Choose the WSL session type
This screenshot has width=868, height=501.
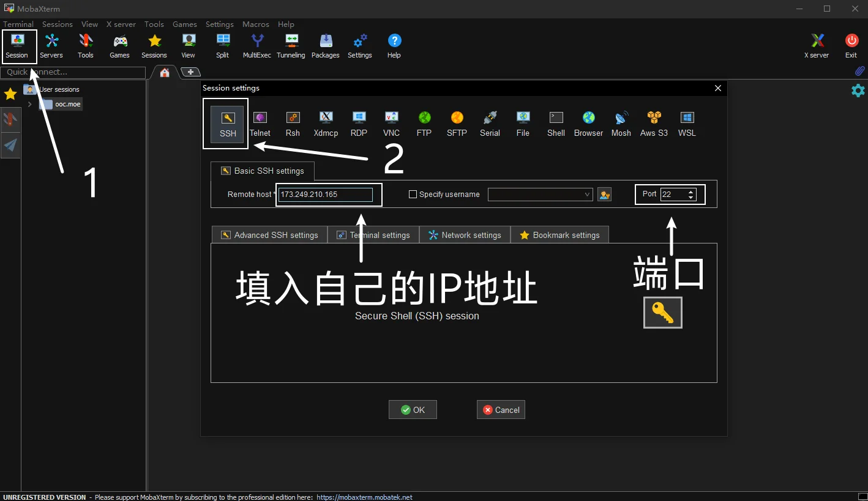point(686,124)
